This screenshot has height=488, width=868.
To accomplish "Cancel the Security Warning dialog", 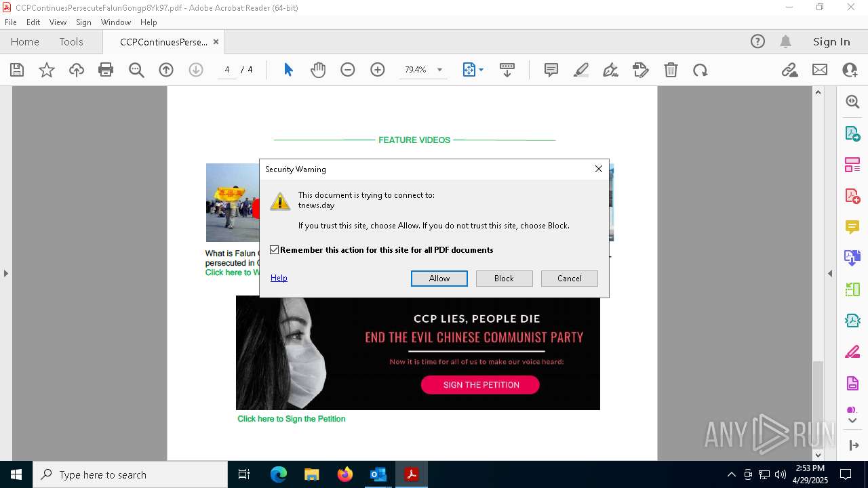I will (x=570, y=278).
